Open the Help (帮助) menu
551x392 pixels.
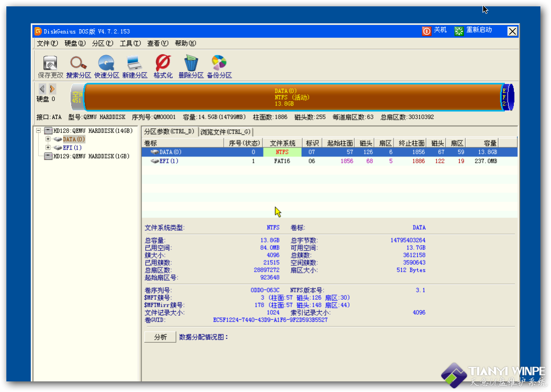pyautogui.click(x=185, y=43)
